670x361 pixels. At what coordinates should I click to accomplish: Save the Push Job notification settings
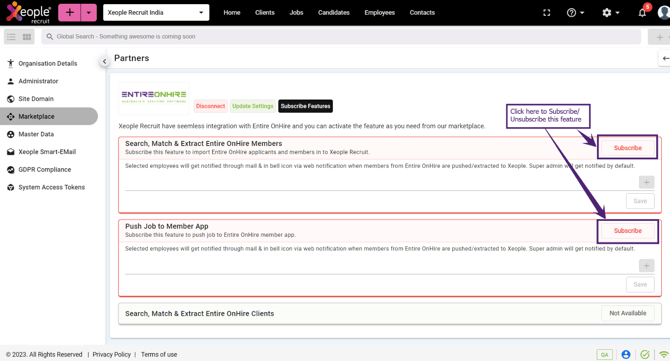tap(640, 285)
